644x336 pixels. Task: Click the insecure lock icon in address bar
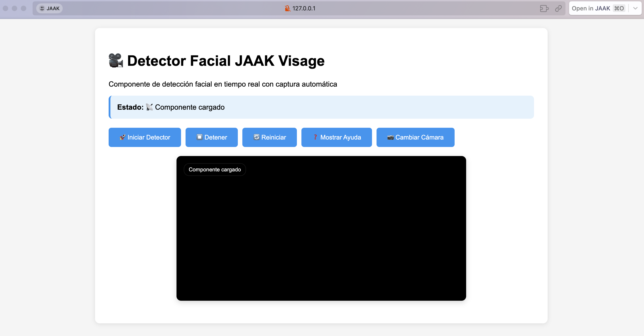(x=287, y=9)
